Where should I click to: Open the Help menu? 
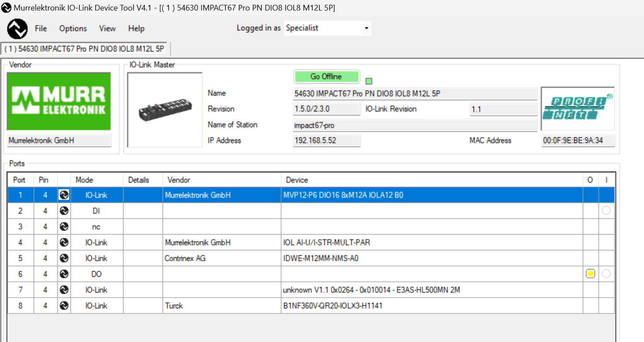point(136,29)
